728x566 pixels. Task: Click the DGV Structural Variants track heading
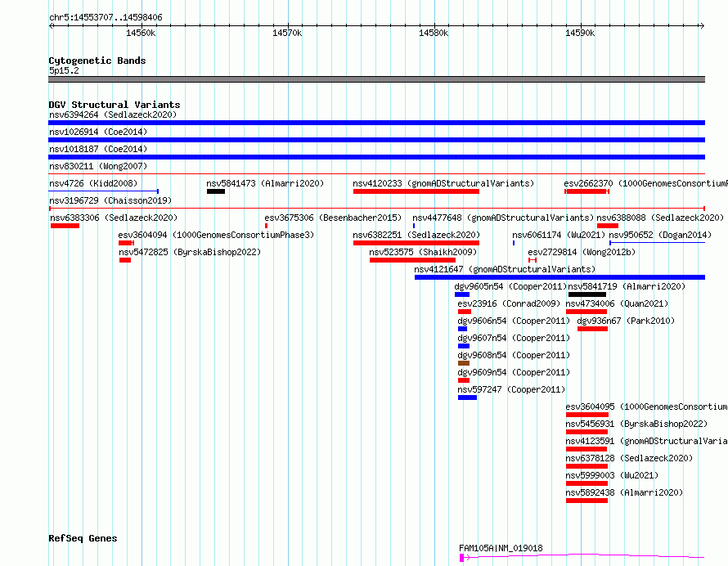115,105
